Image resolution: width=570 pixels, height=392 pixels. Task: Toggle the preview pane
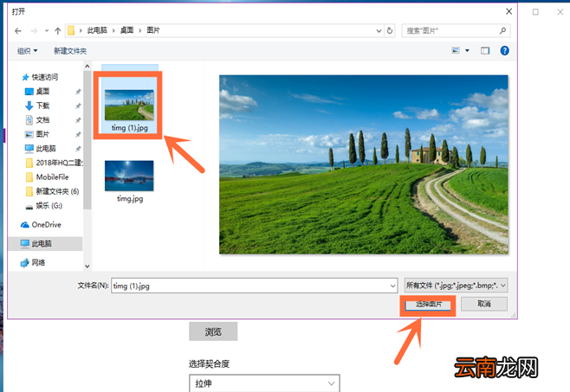[485, 51]
